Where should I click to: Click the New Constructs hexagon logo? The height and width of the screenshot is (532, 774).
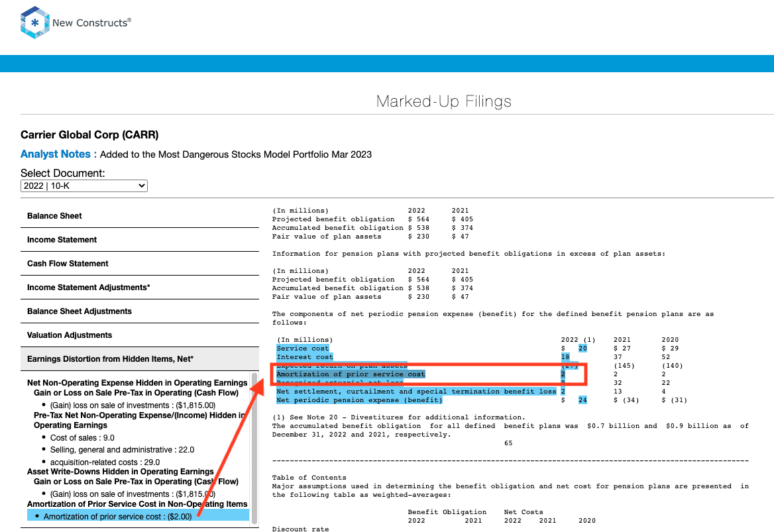pyautogui.click(x=34, y=23)
